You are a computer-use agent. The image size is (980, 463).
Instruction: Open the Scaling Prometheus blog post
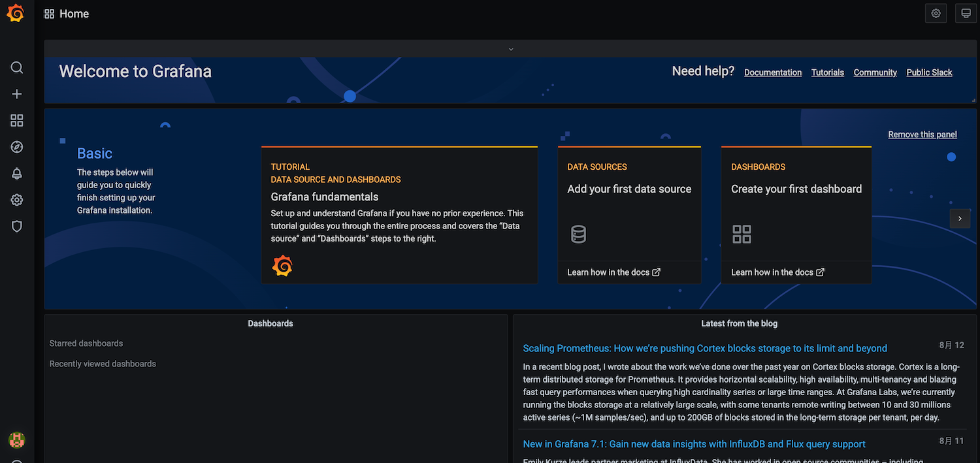coord(704,349)
